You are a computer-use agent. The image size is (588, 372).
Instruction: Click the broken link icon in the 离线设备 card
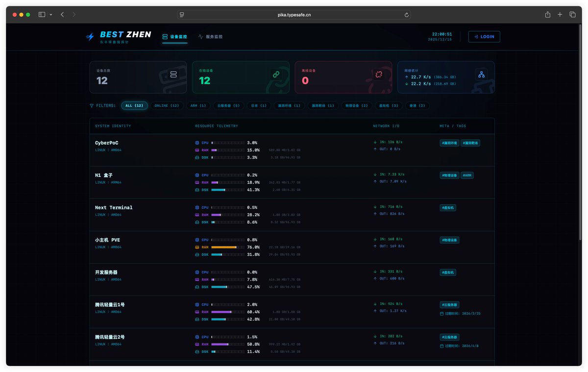tap(378, 74)
